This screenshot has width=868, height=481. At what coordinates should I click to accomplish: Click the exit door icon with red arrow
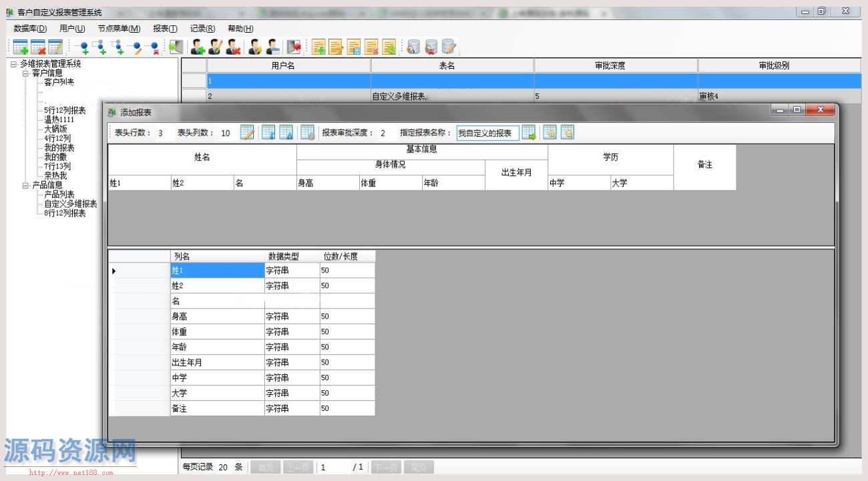294,47
